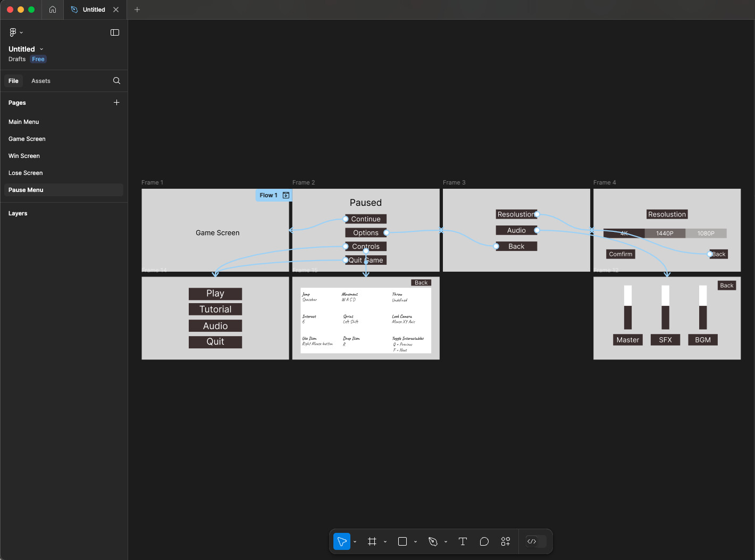Select the Frame 1 title label
Image resolution: width=755 pixels, height=560 pixels.
coord(152,182)
